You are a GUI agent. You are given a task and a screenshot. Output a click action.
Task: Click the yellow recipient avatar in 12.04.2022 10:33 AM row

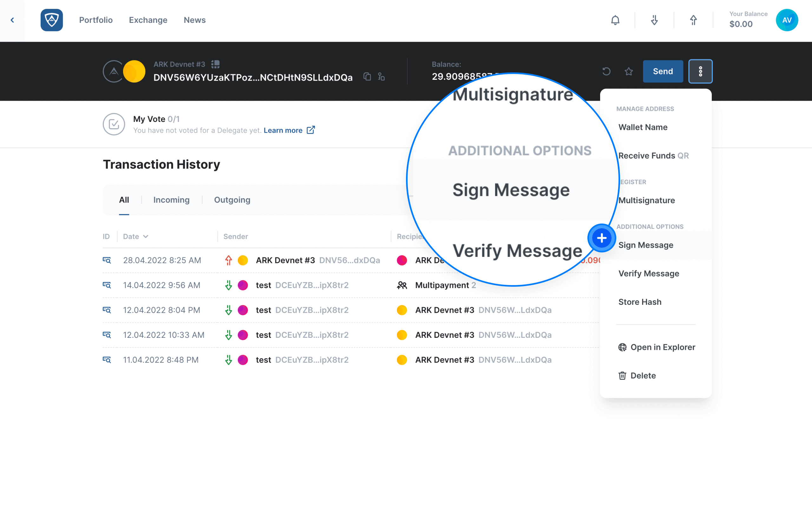coord(402,335)
